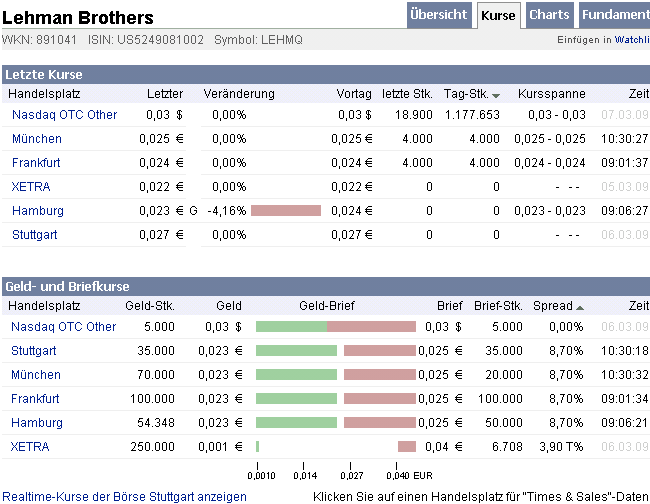Viewport: 650px width, 504px height.
Task: Click the sort arrow beside Spread
Action: pyautogui.click(x=580, y=307)
